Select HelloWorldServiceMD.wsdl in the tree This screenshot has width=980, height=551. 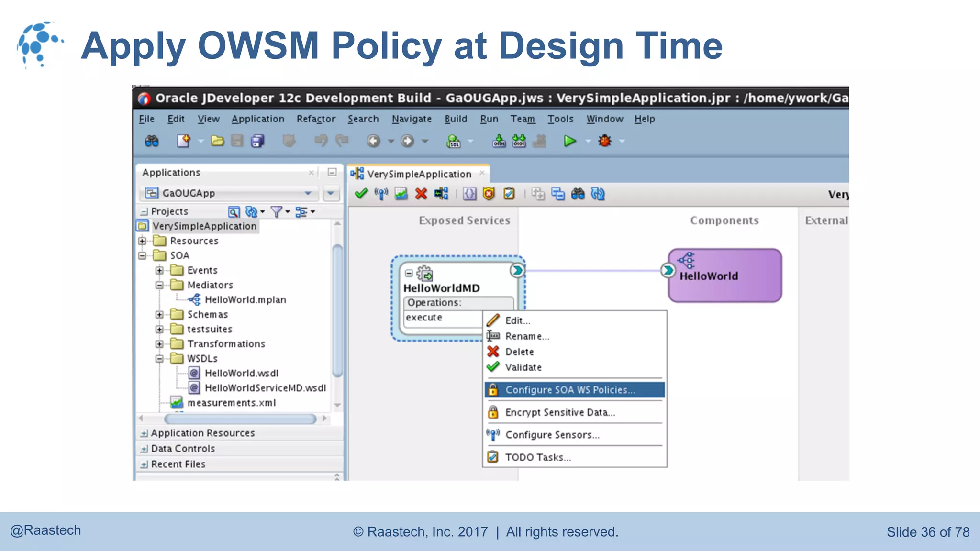click(x=265, y=388)
